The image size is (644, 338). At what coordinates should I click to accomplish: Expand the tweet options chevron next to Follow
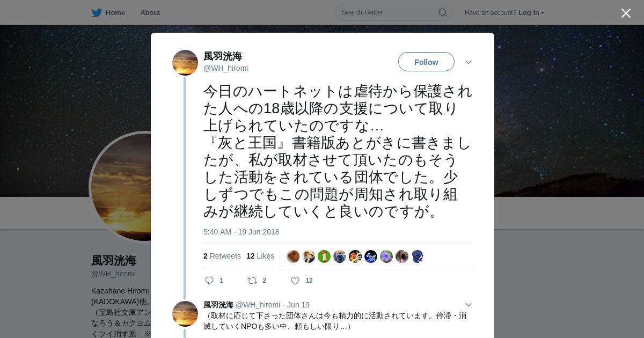click(x=469, y=62)
